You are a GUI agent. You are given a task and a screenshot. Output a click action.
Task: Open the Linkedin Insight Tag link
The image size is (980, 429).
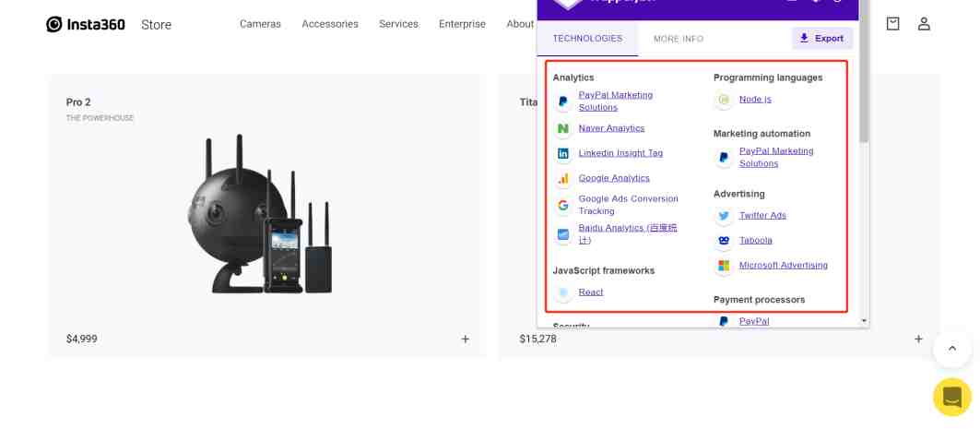click(620, 153)
